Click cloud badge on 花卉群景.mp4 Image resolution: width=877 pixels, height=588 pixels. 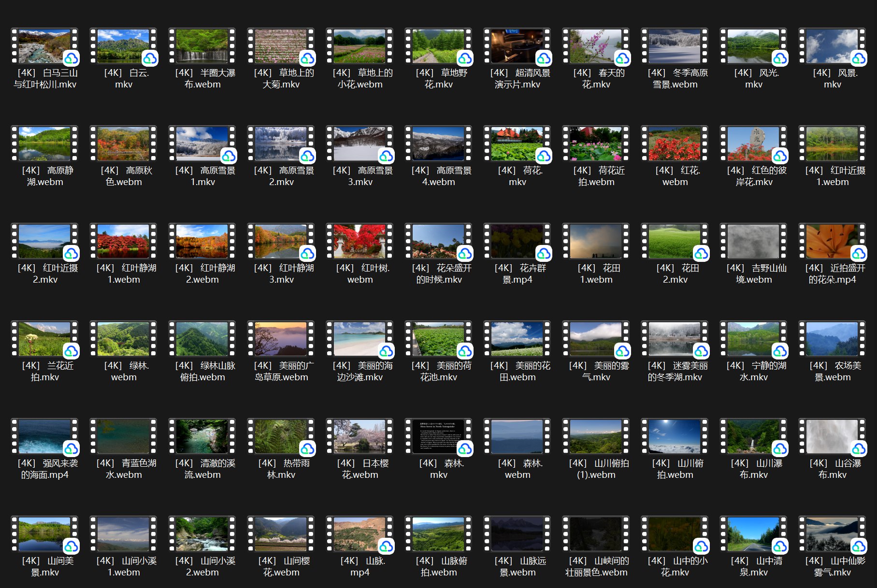tap(544, 254)
